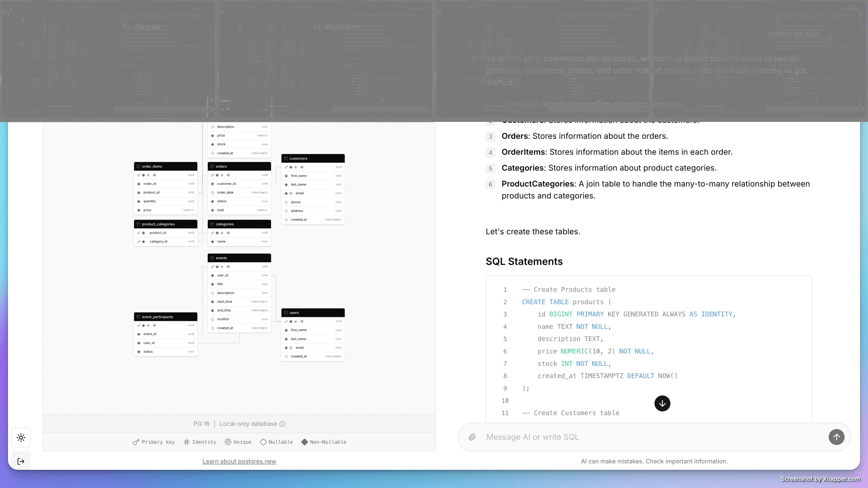This screenshot has height=488, width=868.
Task: Click the table icon in users header
Action: 286,313
